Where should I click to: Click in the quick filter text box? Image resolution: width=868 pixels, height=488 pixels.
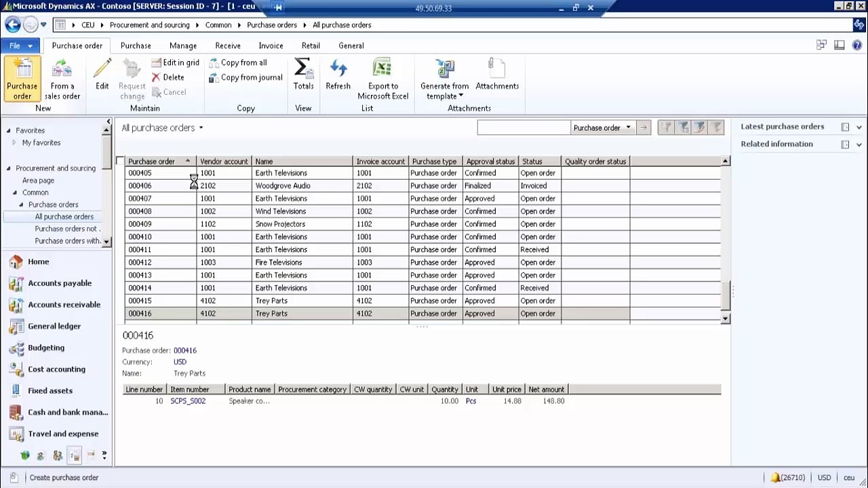coord(524,127)
